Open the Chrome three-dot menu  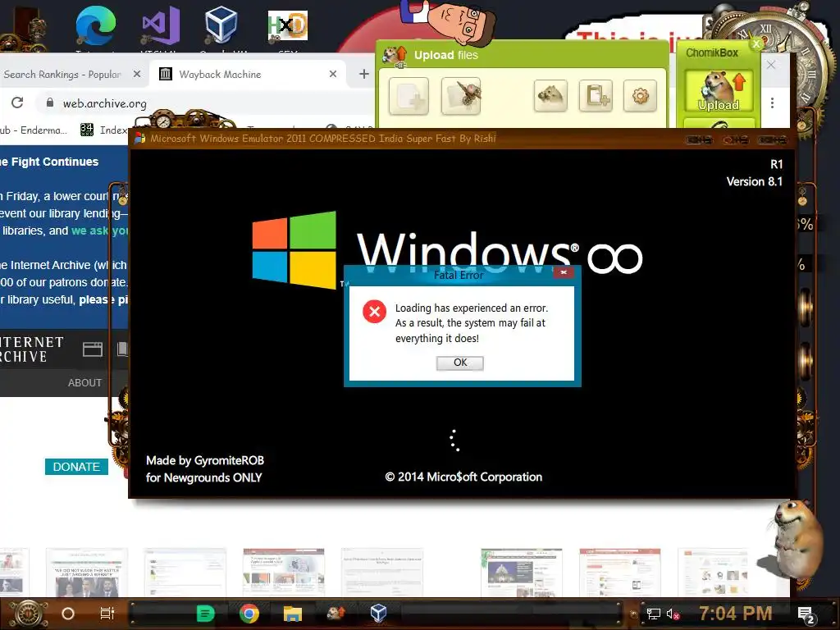point(772,103)
